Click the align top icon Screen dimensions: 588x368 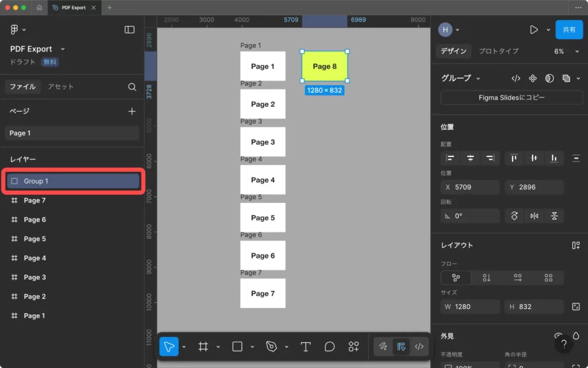[x=514, y=158]
